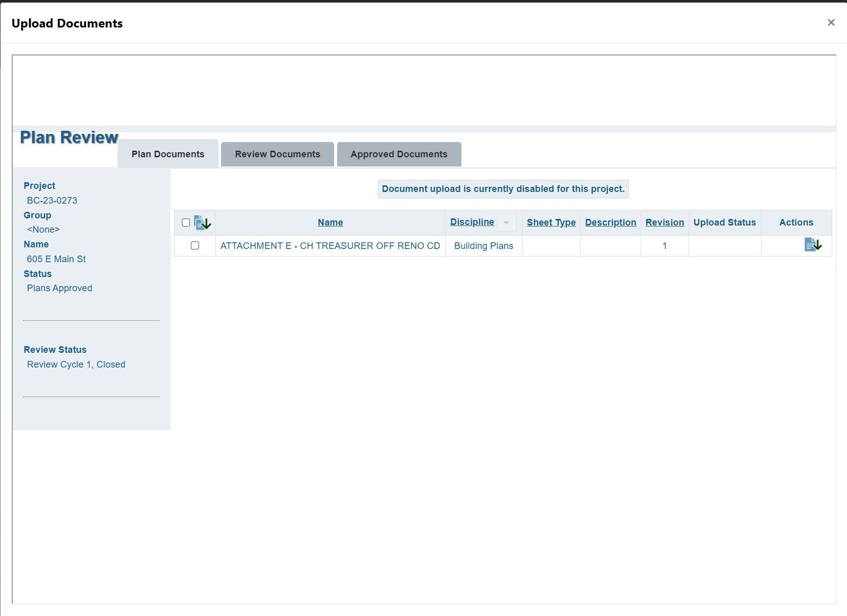Click the revision number 1 cell
847x616 pixels.
click(665, 246)
